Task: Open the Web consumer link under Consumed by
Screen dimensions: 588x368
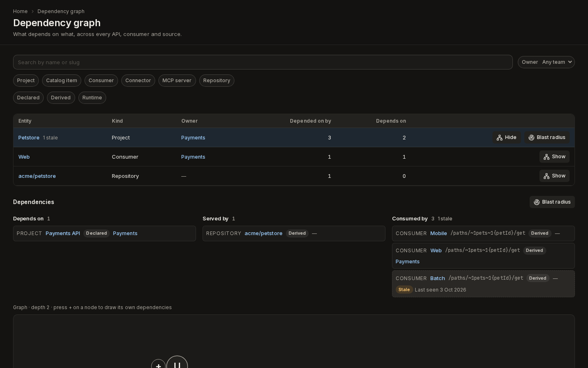Action: coord(436,251)
